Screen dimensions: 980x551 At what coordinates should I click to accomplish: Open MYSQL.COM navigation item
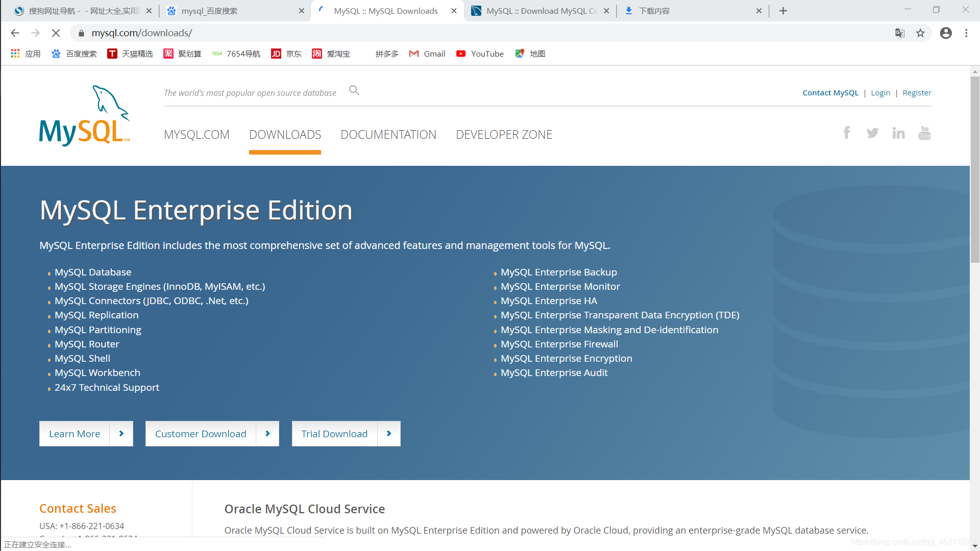[x=197, y=135]
